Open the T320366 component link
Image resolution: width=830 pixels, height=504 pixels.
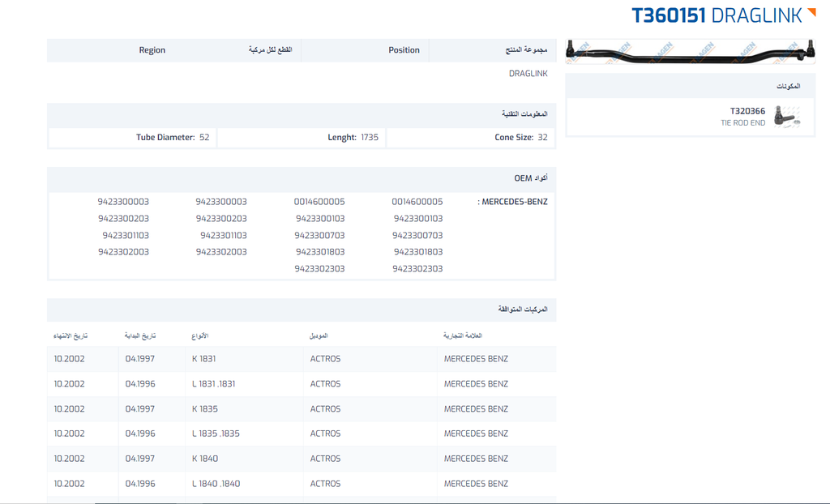pyautogui.click(x=747, y=111)
